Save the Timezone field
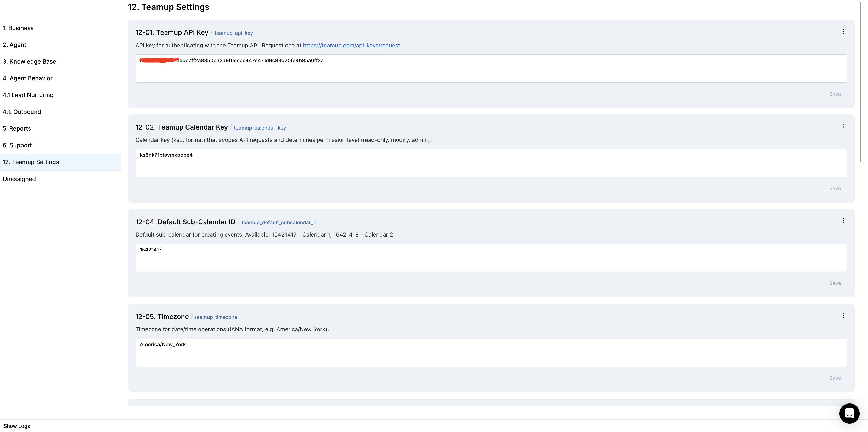 pos(835,378)
